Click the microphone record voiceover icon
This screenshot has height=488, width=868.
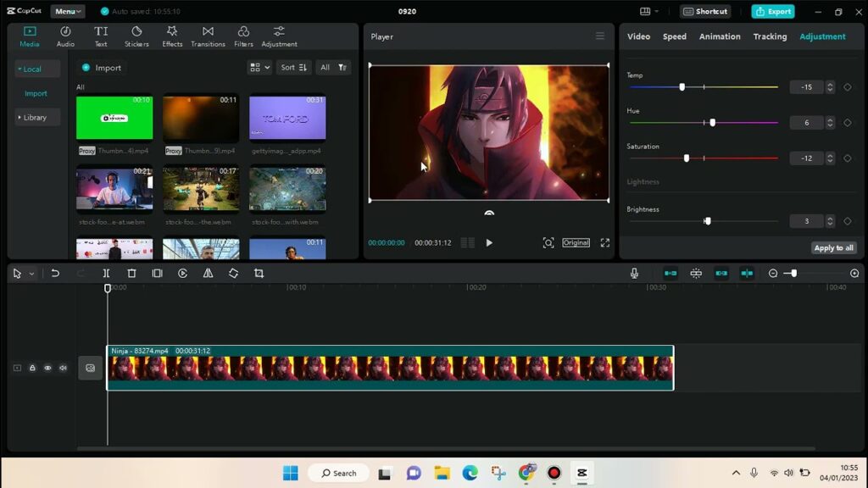(x=634, y=274)
